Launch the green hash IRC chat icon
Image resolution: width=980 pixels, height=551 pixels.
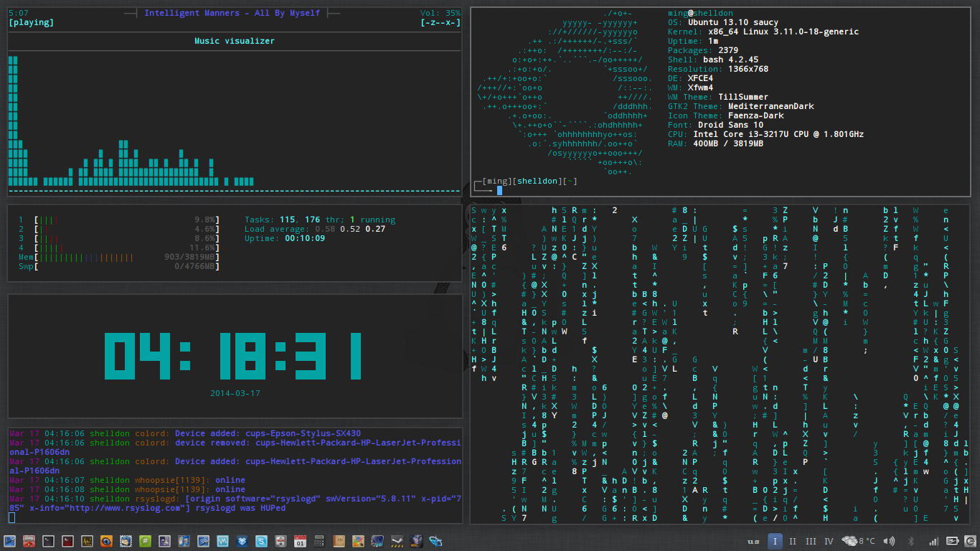tap(145, 541)
